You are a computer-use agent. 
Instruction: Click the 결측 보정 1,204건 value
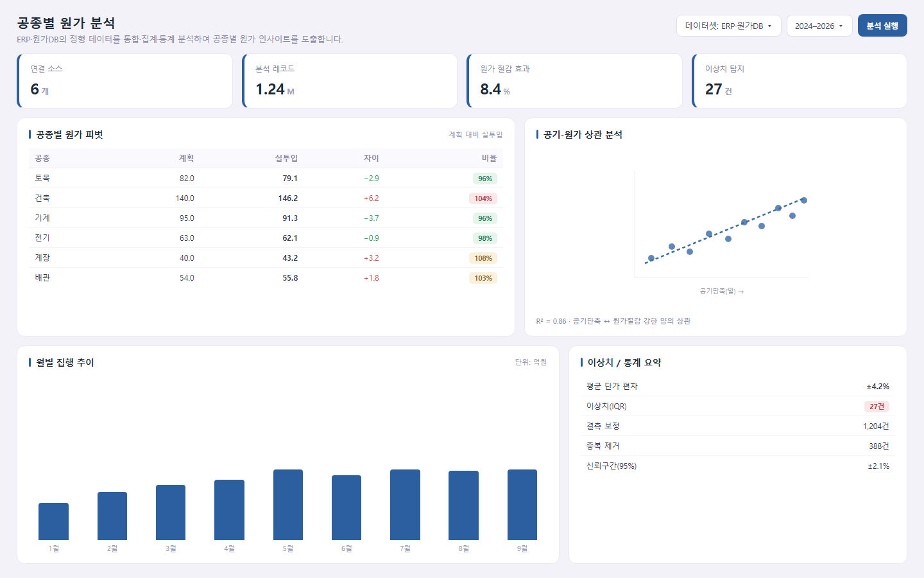(x=876, y=426)
